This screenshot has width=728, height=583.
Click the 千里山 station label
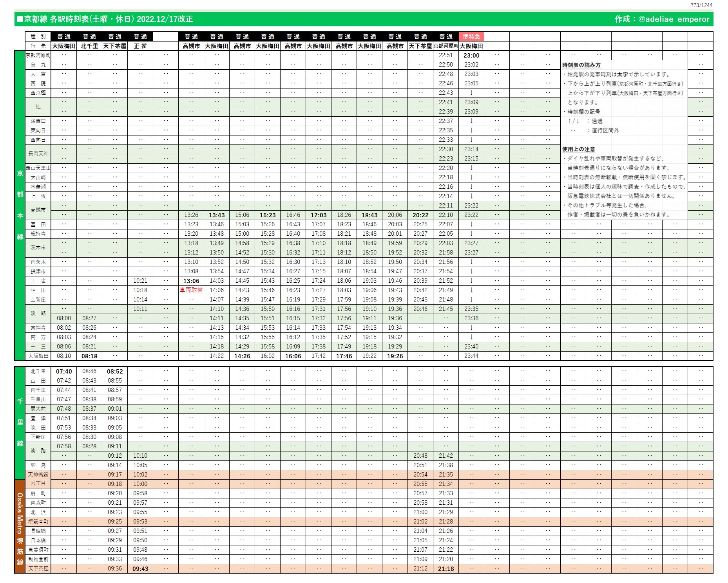pos(38,399)
